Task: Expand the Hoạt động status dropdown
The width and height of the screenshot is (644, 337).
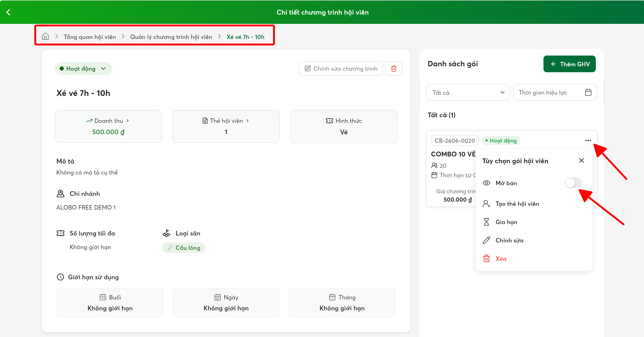Action: (83, 69)
